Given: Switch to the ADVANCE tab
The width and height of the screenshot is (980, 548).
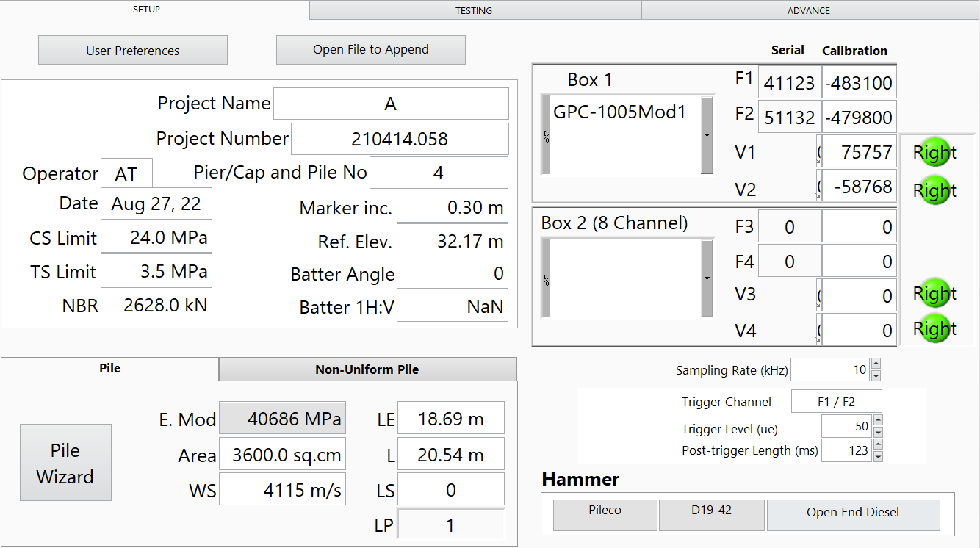Looking at the screenshot, I should point(809,10).
